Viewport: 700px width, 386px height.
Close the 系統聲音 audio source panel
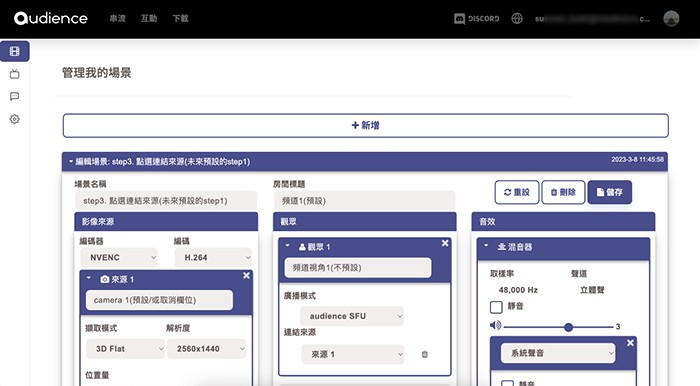630,343
